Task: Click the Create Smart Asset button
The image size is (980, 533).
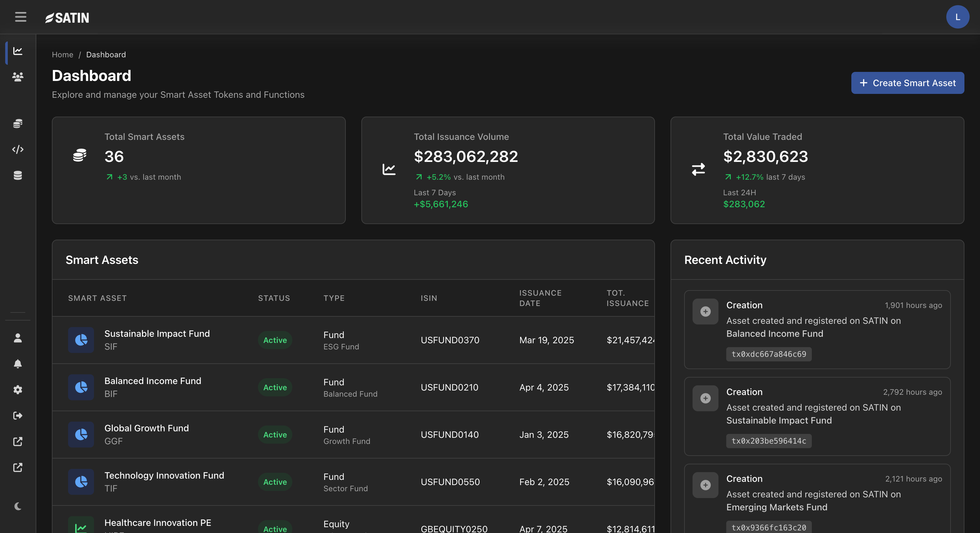Action: 907,83
